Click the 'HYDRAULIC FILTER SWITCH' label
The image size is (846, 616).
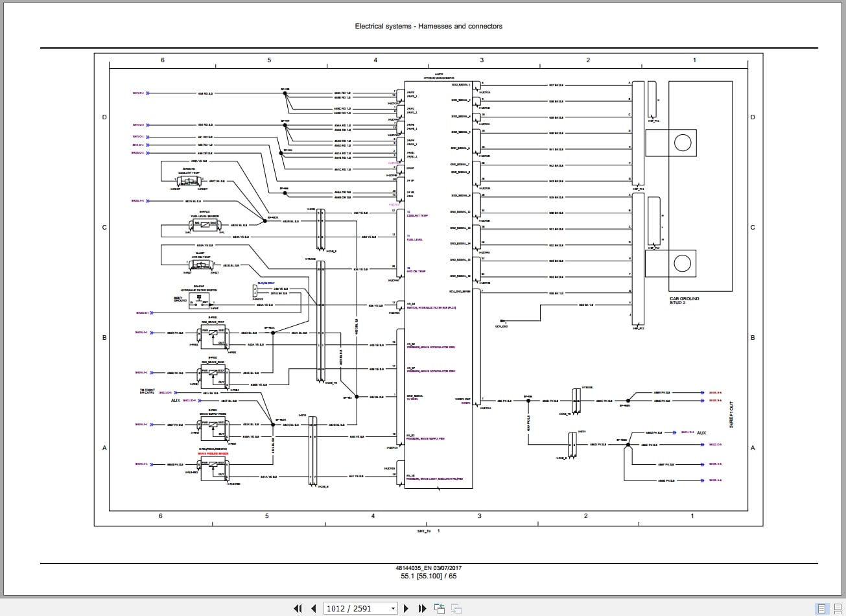click(x=199, y=290)
